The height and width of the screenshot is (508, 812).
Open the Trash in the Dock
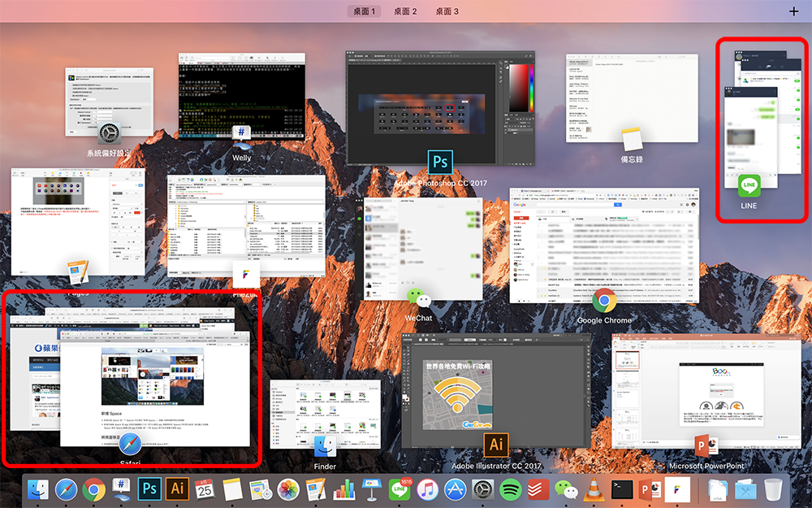[773, 489]
